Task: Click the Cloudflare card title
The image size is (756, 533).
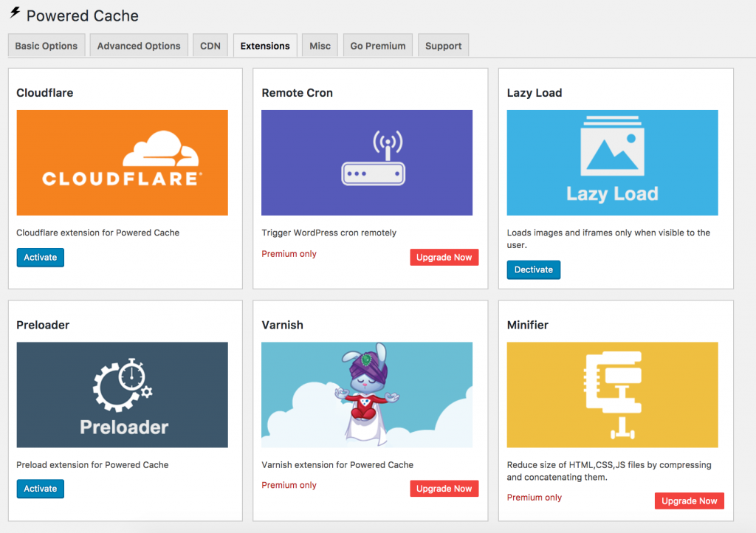Action: [45, 93]
